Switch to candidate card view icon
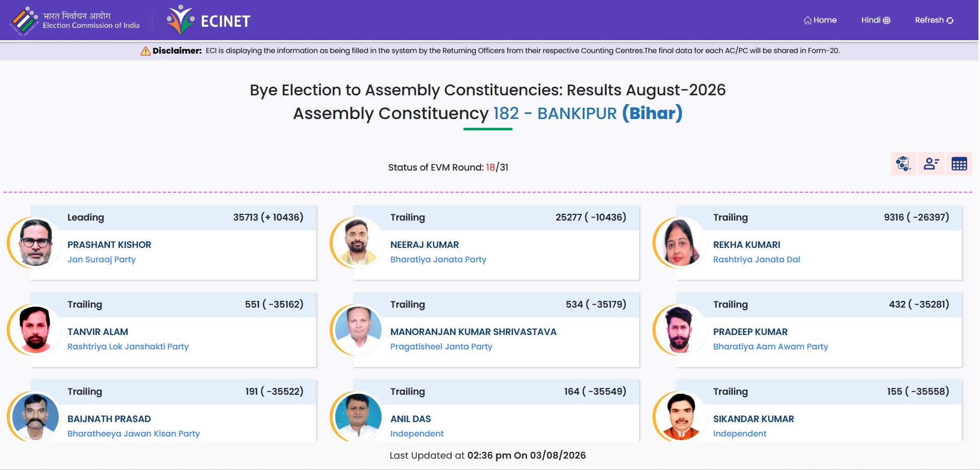 pos(931,164)
